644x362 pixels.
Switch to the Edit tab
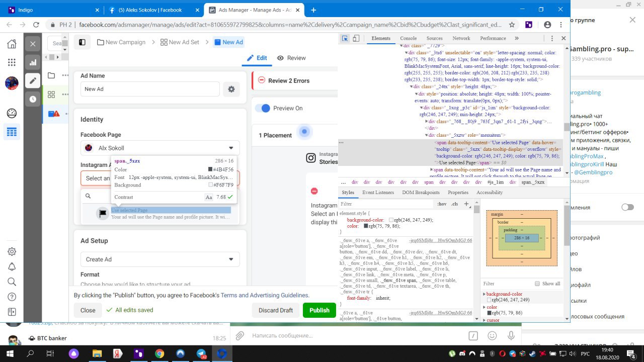coord(257,58)
